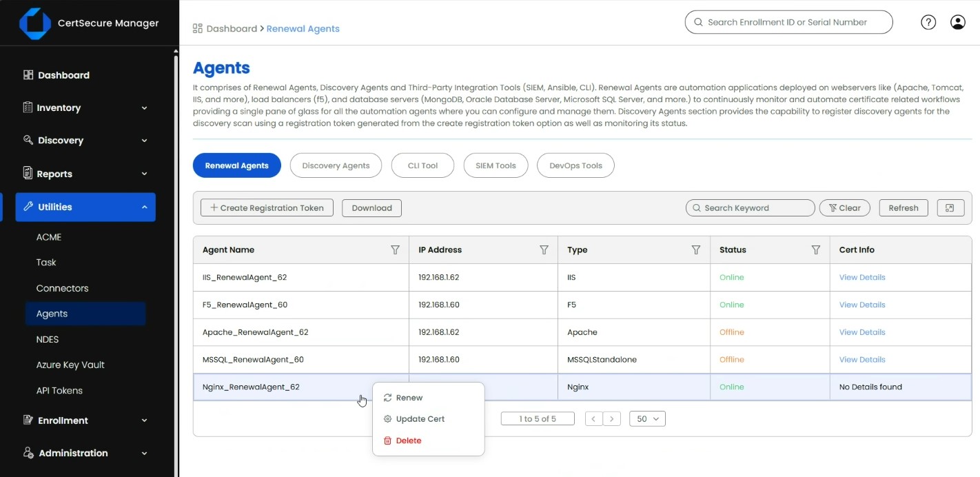Screen dimensions: 980x477
Task: Expand the Discovery menu chevron
Action: (x=145, y=141)
